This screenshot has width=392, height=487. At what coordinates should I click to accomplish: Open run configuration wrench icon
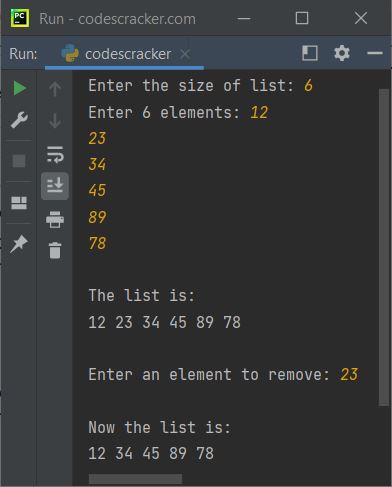(x=19, y=120)
